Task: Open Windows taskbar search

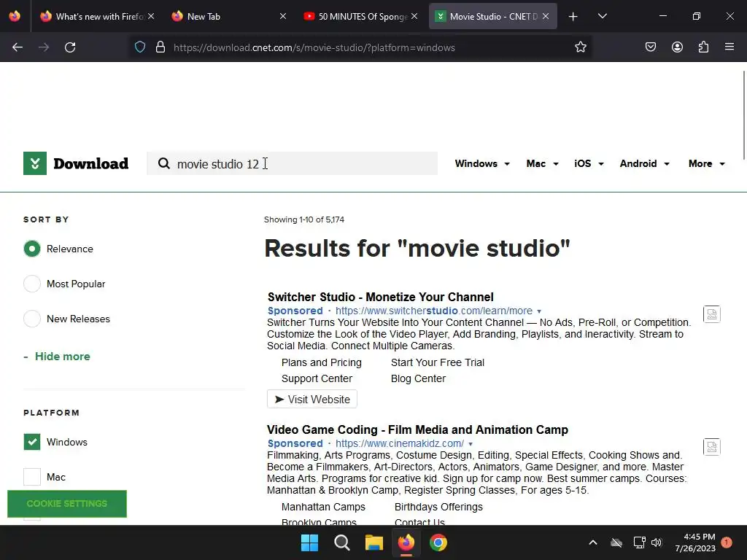Action: tap(342, 542)
